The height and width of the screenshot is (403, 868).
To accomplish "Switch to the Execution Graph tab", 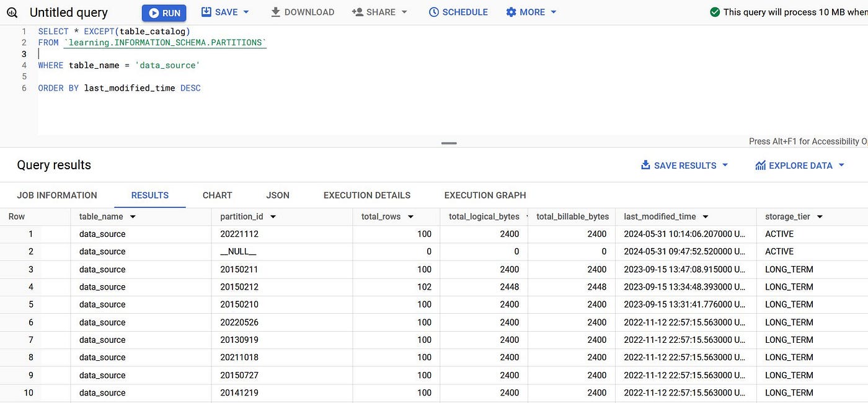I will pos(484,195).
